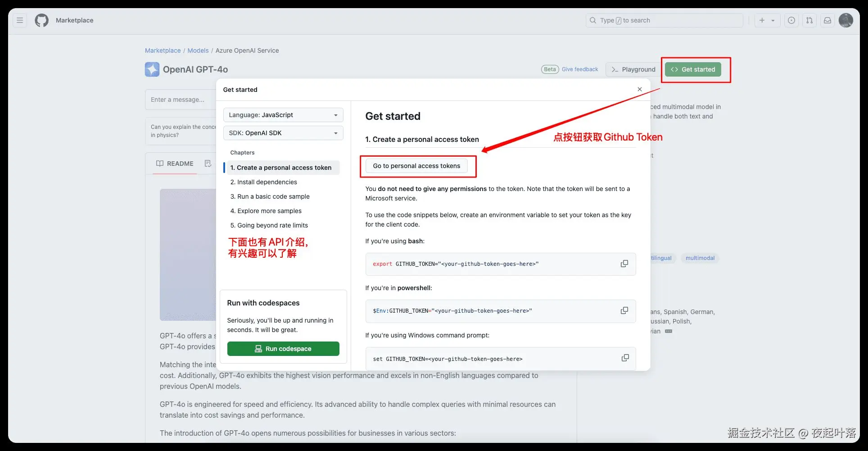Copy the Windows set GITHUB_TOKEN snippet
The width and height of the screenshot is (868, 451).
tap(625, 358)
